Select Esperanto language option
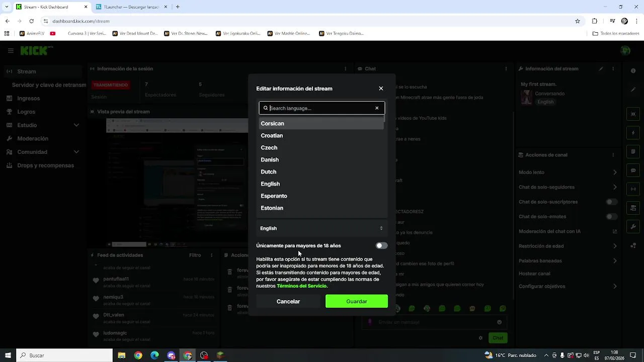This screenshot has width=644, height=362. coord(321,196)
